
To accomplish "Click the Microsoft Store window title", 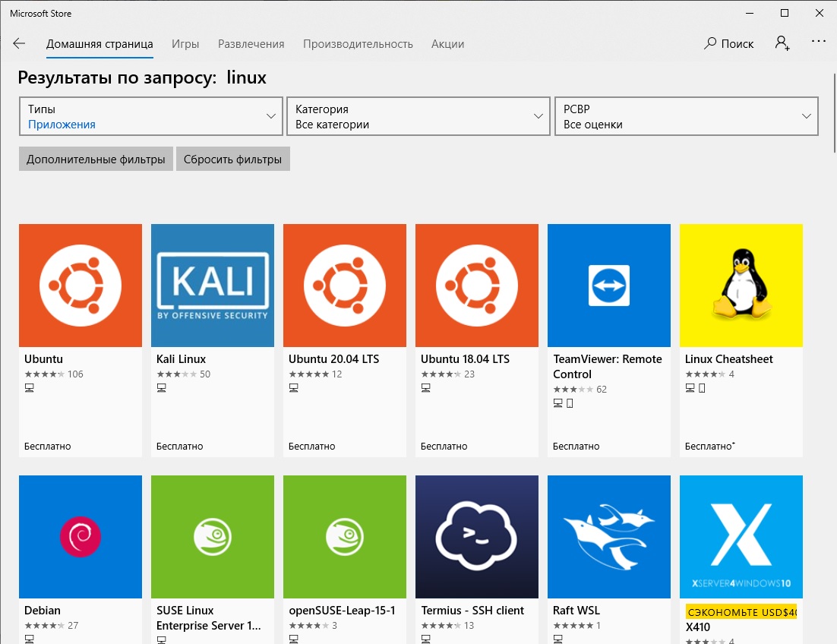I will pos(40,14).
